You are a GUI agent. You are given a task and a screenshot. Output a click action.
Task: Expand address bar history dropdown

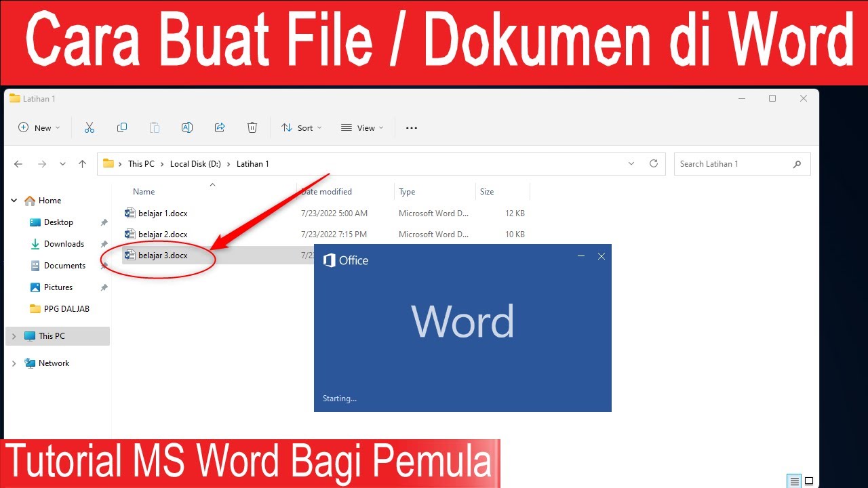pyautogui.click(x=631, y=164)
